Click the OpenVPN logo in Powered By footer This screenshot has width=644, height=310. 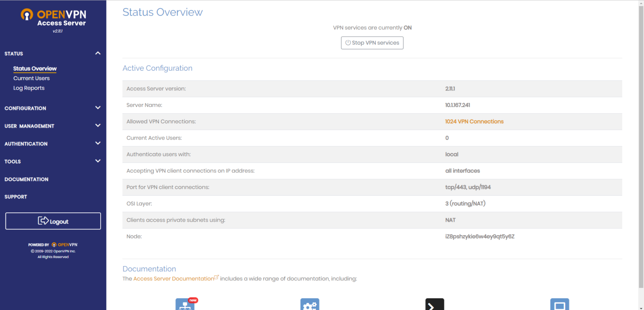click(65, 245)
